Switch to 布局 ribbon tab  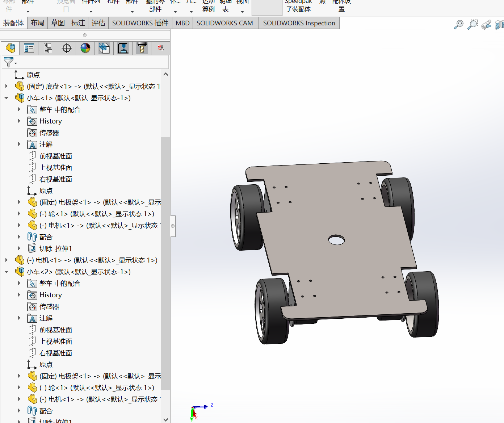(37, 23)
